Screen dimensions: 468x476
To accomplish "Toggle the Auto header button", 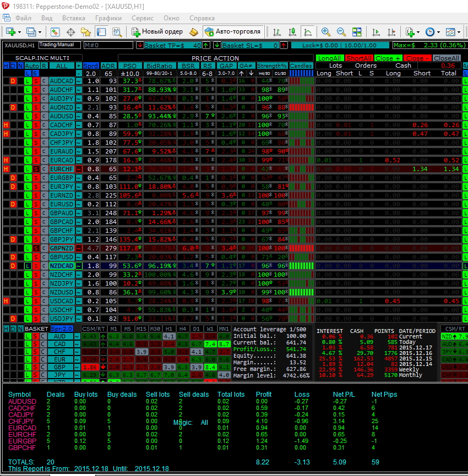I will (32, 66).
